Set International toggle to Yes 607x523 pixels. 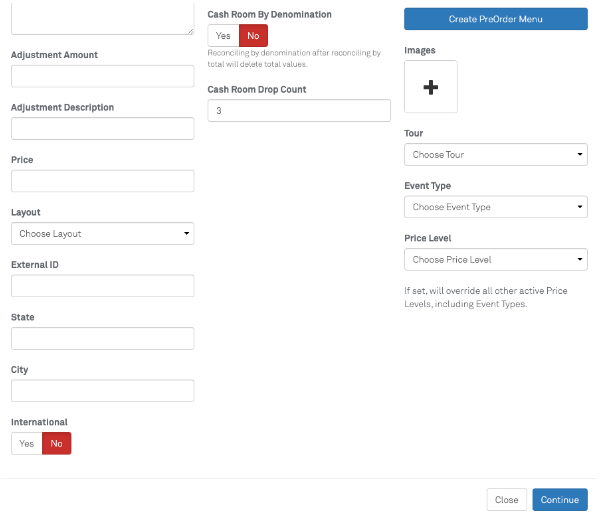(26, 443)
